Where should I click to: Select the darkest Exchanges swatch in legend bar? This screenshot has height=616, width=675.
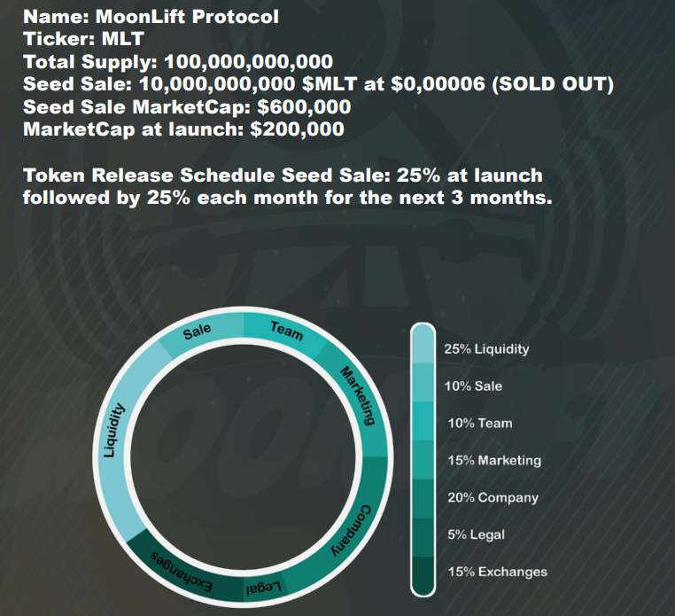click(423, 575)
